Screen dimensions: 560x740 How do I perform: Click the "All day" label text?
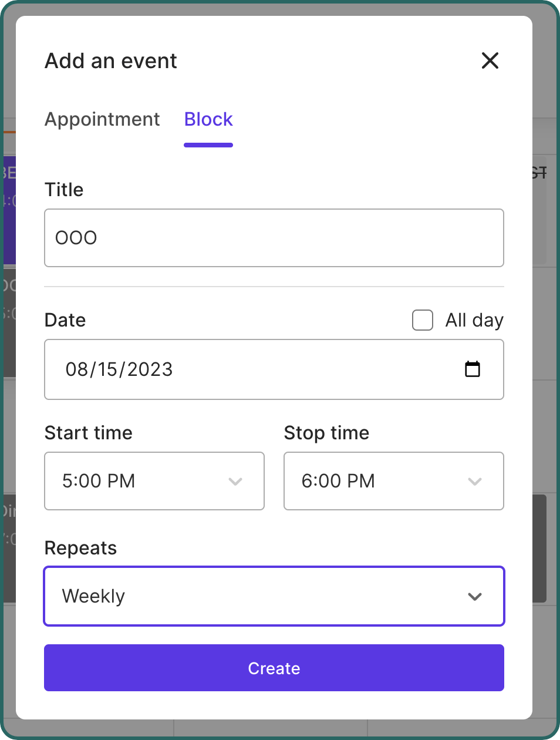pos(474,320)
